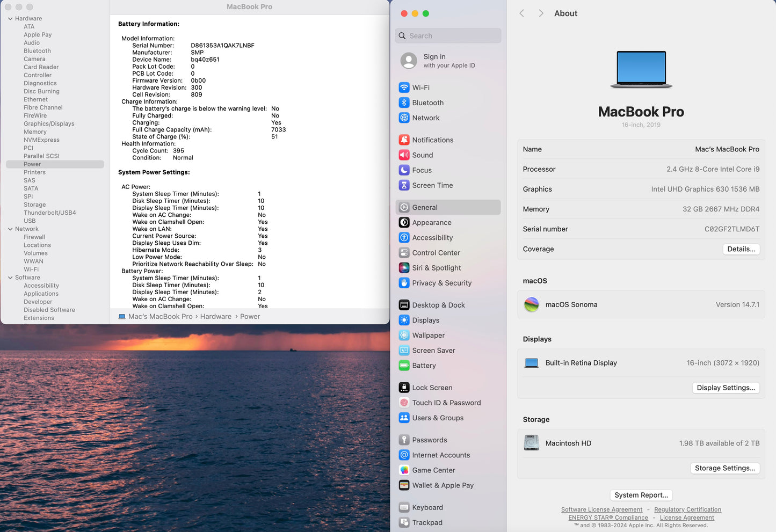Image resolution: width=776 pixels, height=532 pixels.
Task: Click the Name value Mac's MacBook Pro
Action: tap(727, 149)
